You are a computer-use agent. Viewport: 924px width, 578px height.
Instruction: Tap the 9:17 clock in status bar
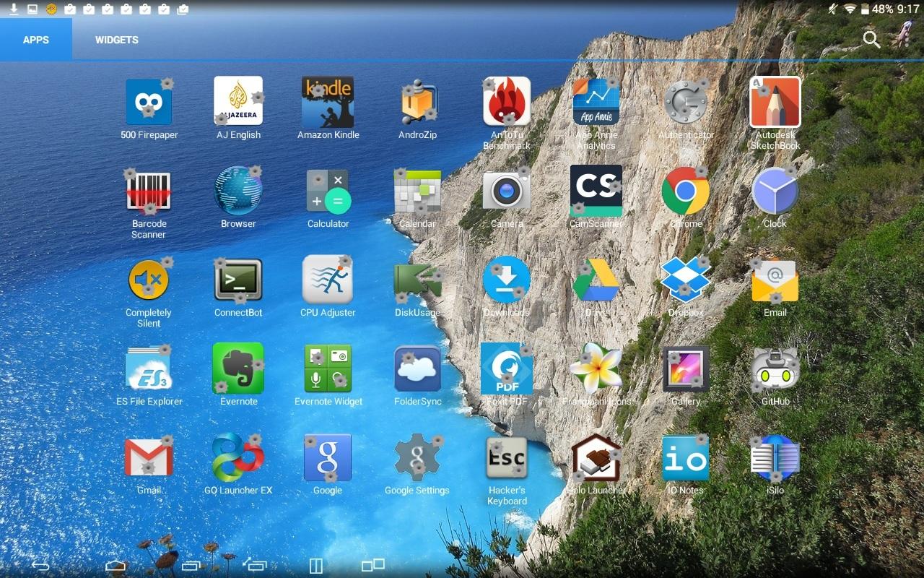(x=907, y=9)
